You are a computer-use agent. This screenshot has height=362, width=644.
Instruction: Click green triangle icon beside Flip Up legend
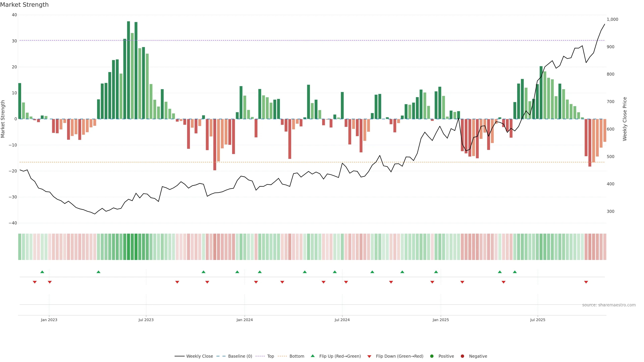pos(312,356)
